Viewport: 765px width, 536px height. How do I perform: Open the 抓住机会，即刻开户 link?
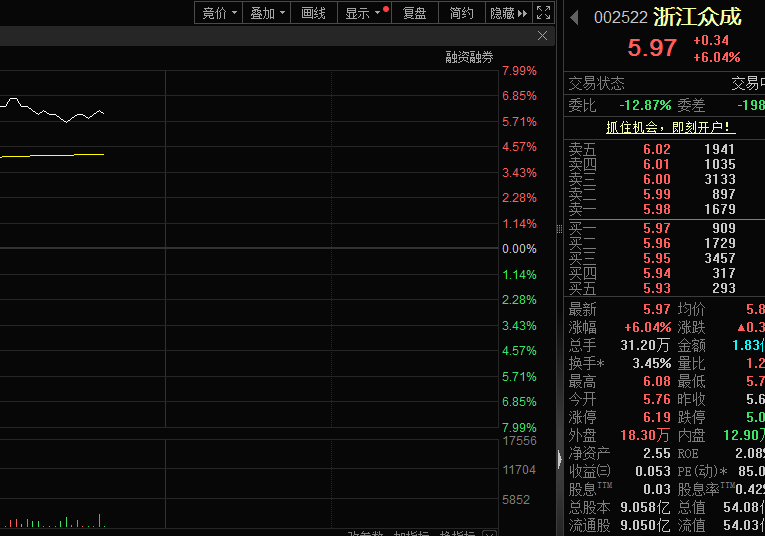pyautogui.click(x=670, y=127)
